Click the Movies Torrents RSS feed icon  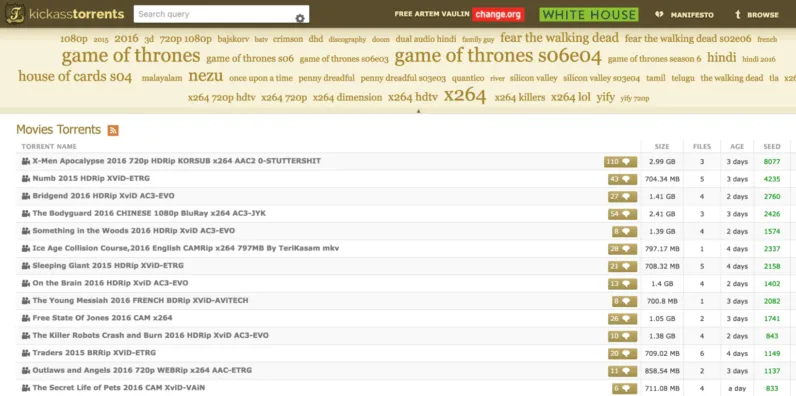(x=113, y=130)
